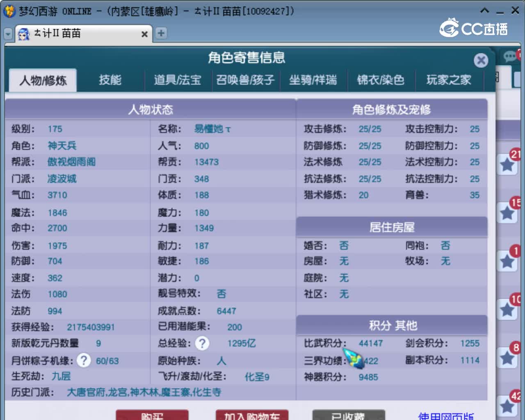
Task: Open the tab list dropdown arrow
Action: pos(8,34)
